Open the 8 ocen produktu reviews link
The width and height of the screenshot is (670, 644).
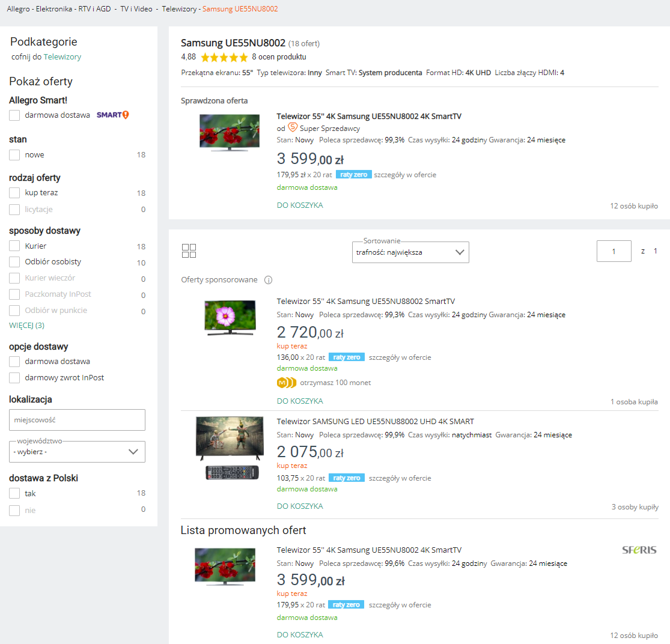coord(279,57)
